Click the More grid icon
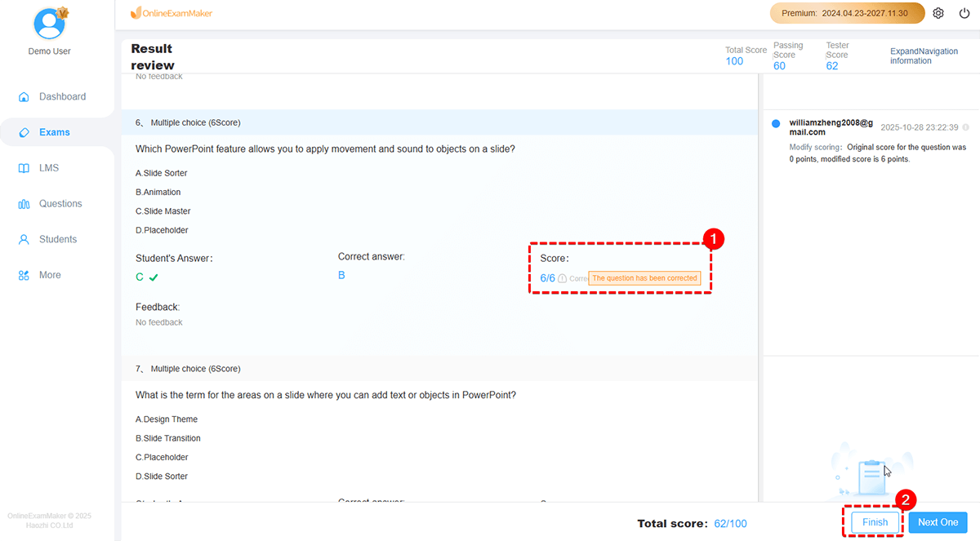The height and width of the screenshot is (541, 980). tap(24, 276)
